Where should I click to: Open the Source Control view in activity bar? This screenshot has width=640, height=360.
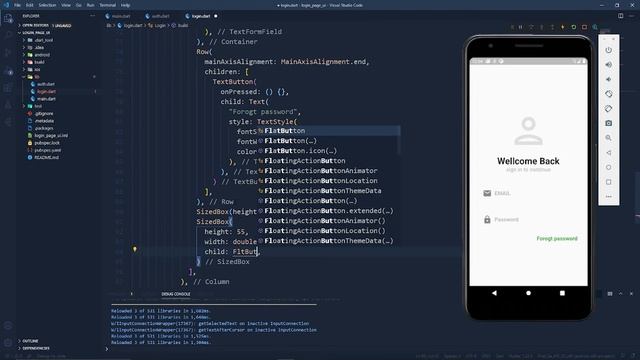8,53
